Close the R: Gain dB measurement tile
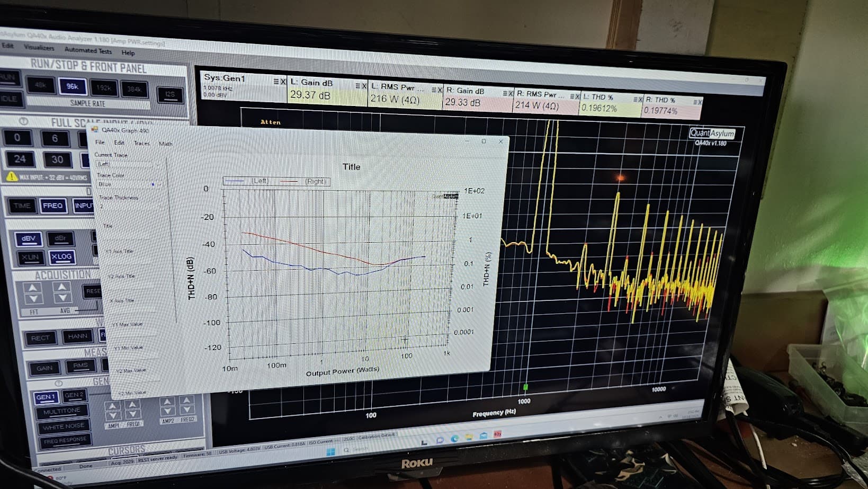The image size is (868, 489). tap(511, 93)
